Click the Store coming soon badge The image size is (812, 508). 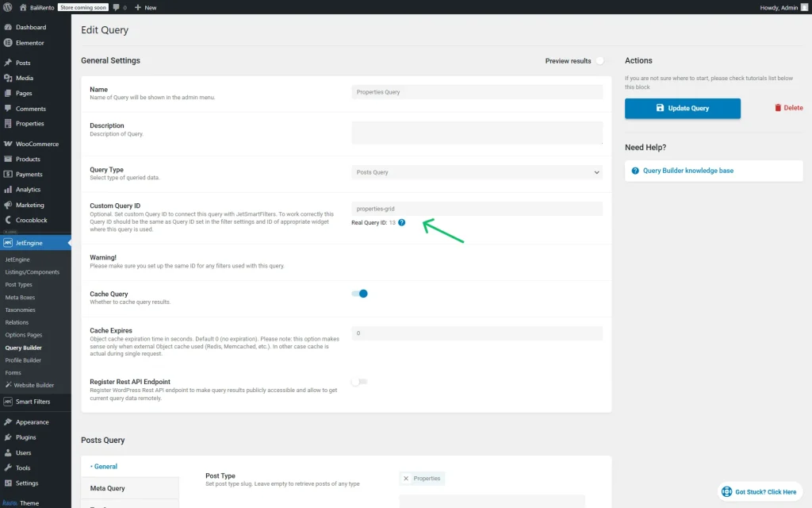tap(82, 7)
